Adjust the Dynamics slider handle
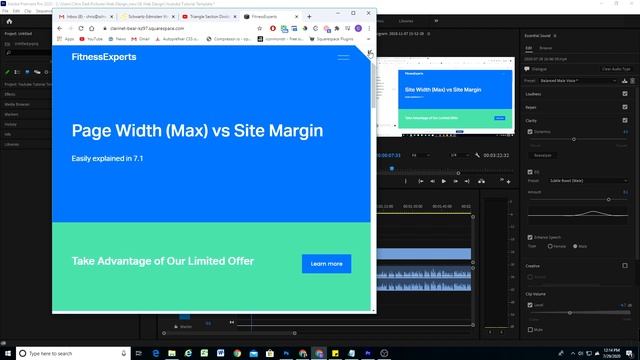 (x=574, y=139)
